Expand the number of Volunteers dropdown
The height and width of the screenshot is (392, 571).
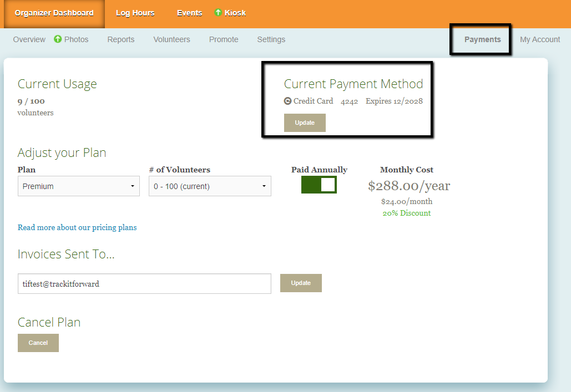point(210,186)
